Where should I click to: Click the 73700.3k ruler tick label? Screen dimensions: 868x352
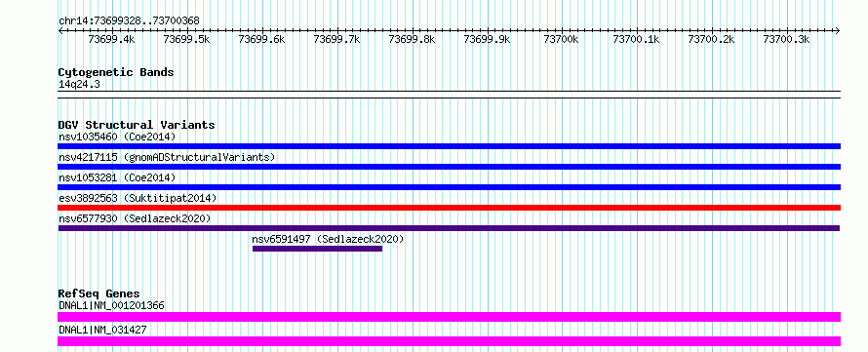787,39
